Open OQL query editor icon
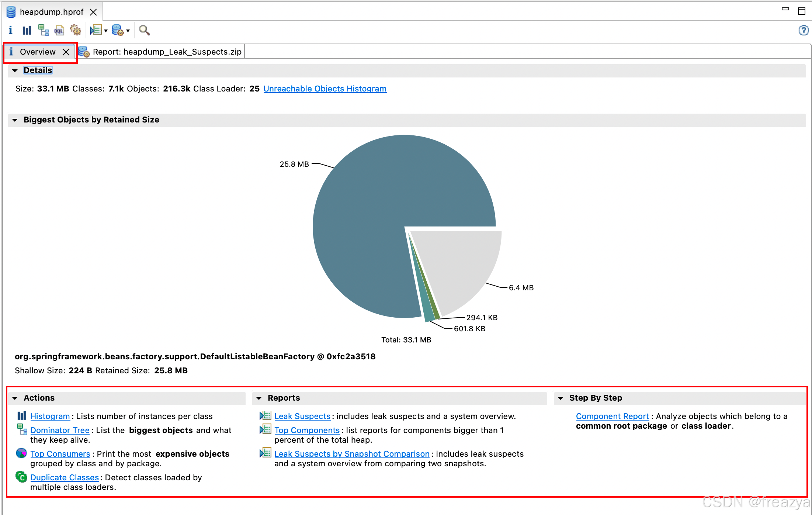The height and width of the screenshot is (515, 812). [x=59, y=30]
